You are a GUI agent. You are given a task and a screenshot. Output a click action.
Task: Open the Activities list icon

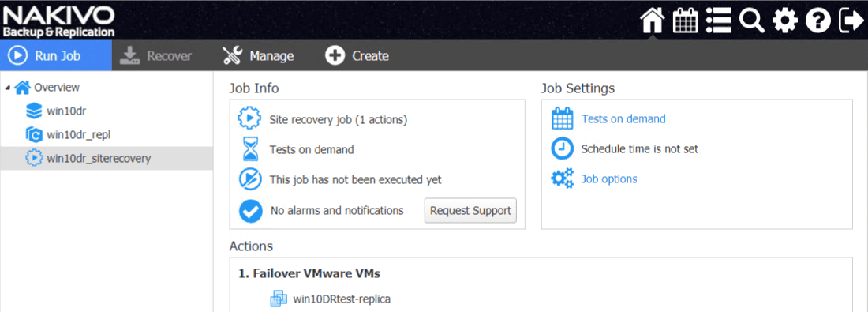coord(719,21)
